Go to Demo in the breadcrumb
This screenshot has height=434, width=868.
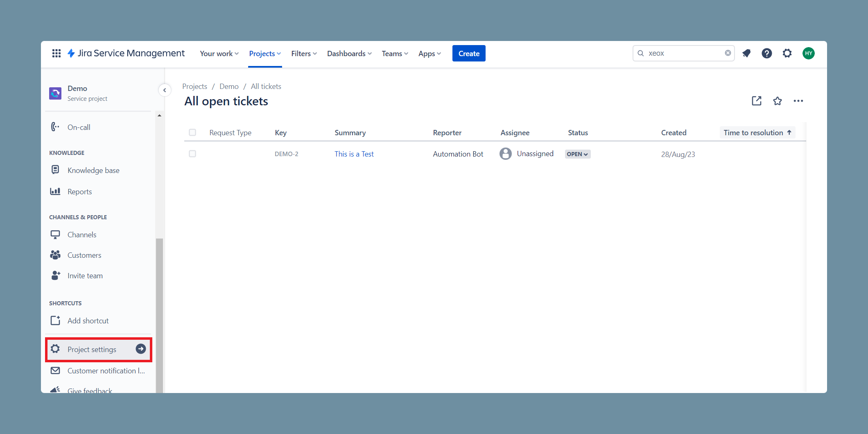click(229, 86)
